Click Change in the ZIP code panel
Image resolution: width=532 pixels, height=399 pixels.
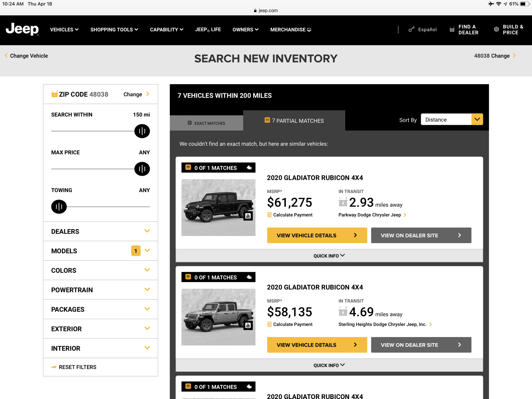(x=136, y=94)
